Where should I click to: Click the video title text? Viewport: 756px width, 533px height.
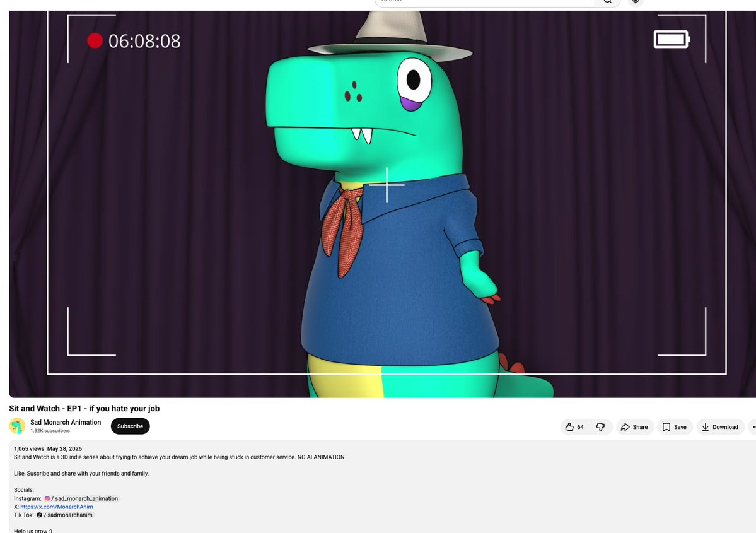pyautogui.click(x=84, y=409)
